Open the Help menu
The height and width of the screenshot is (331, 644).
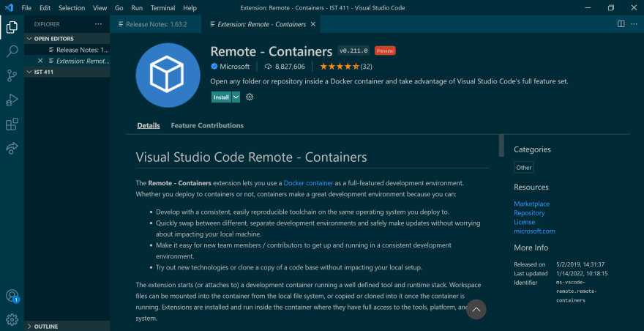click(x=190, y=8)
